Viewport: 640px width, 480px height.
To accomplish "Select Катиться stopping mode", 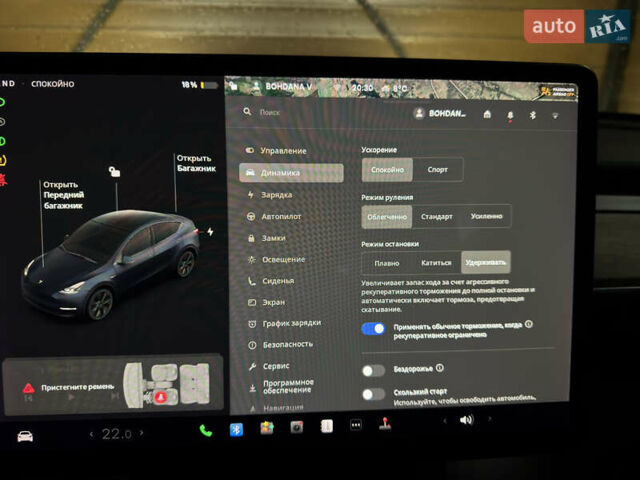I will click(x=436, y=263).
